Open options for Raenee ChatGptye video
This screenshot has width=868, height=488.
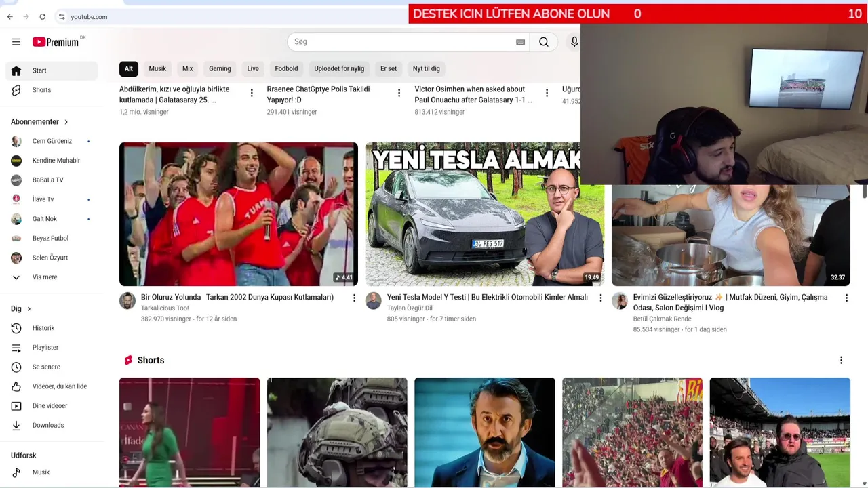tap(399, 93)
